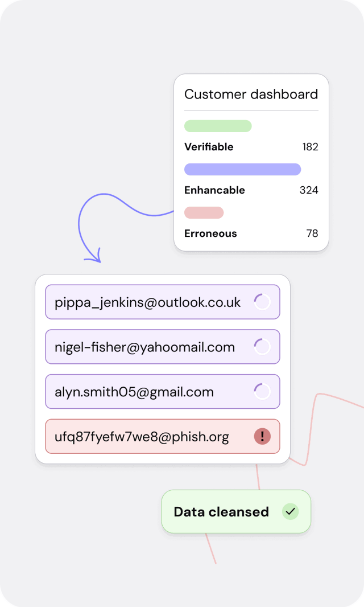
Task: Click the Verifiable count 182
Action: 310,147
